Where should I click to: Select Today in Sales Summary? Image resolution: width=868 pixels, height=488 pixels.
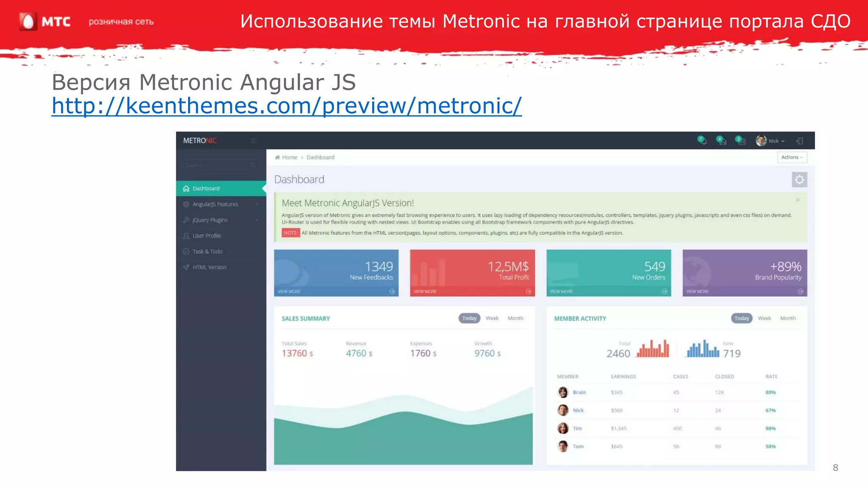pos(469,318)
